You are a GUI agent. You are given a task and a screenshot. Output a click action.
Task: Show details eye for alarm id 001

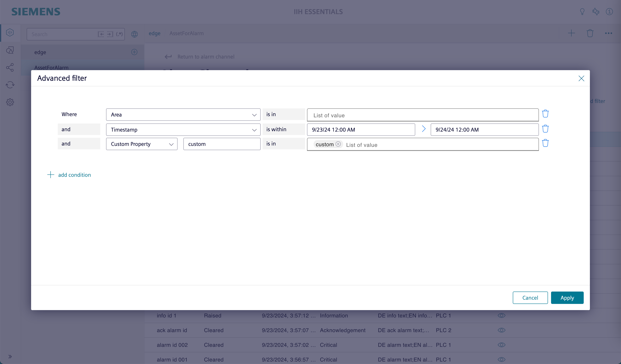pos(501,360)
